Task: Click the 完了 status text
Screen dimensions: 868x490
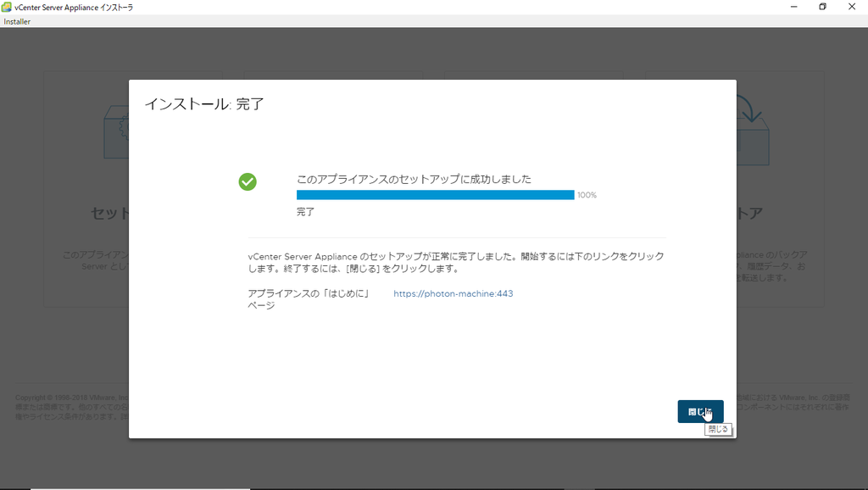Action: (x=303, y=211)
